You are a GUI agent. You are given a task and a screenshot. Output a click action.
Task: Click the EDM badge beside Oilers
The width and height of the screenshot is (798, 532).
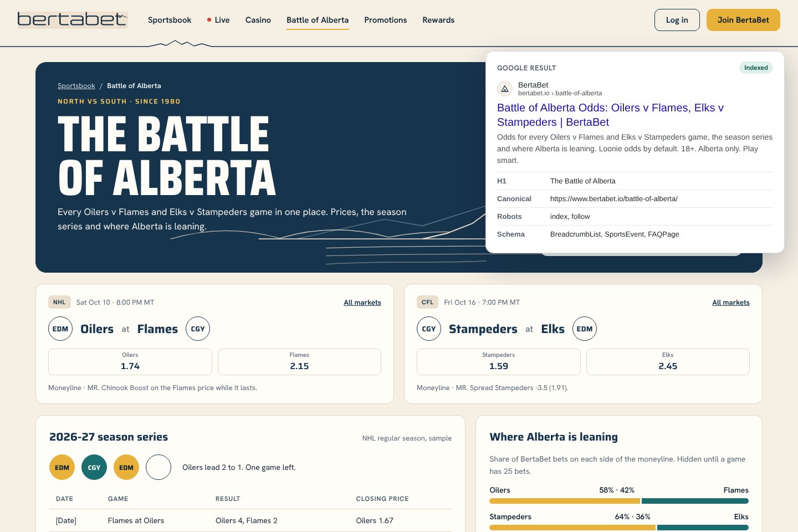pos(60,329)
